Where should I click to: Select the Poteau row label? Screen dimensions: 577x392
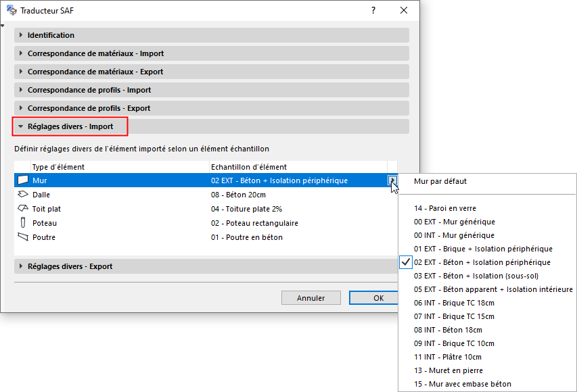45,223
